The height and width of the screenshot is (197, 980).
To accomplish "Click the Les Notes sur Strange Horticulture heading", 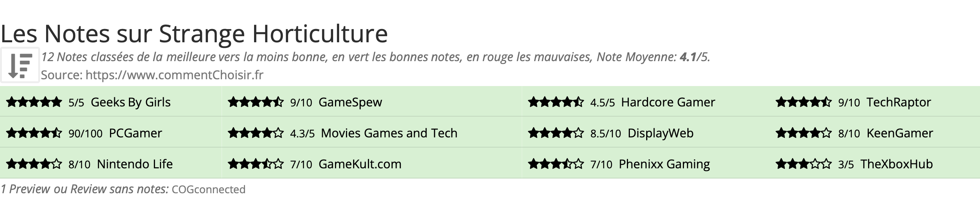I will (x=194, y=34).
